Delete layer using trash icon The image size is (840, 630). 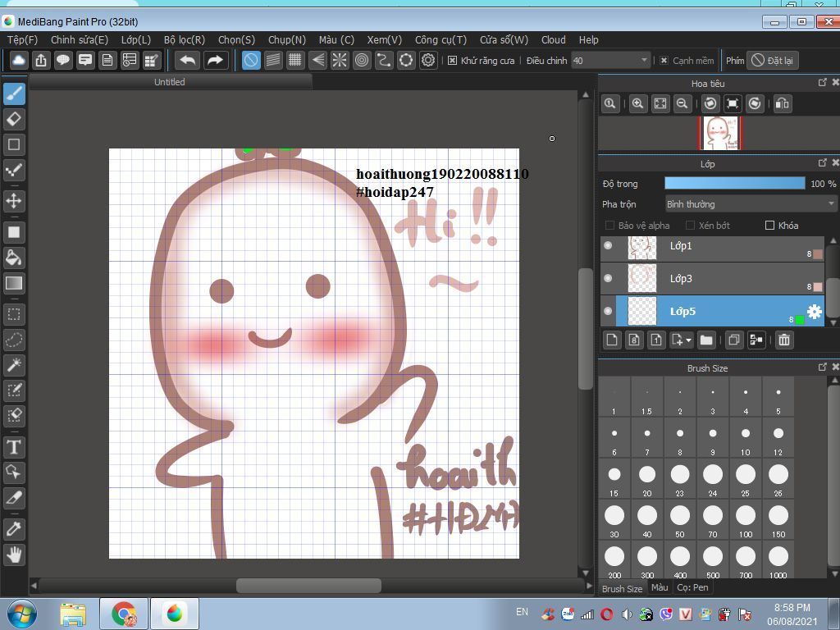click(783, 340)
